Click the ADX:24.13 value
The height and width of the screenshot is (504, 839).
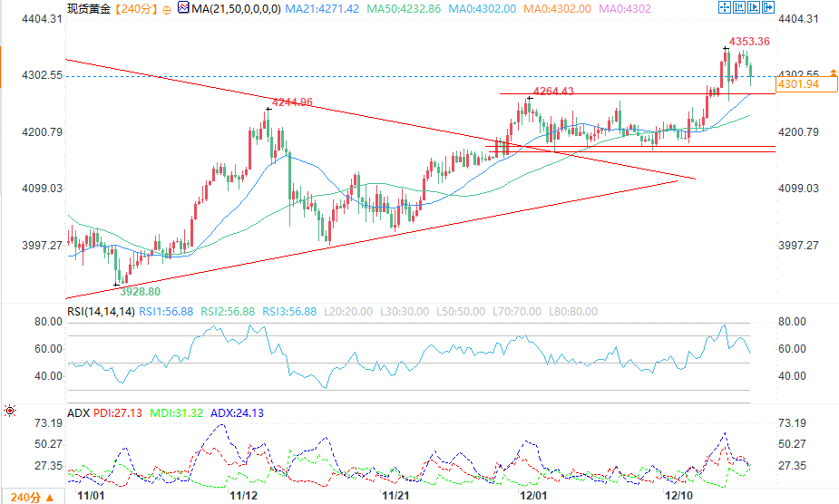tap(237, 413)
